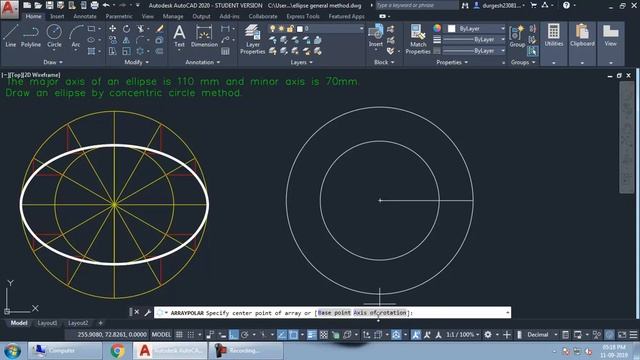Click the Rotate tool icon
This screenshot has width=640, height=360.
tap(127, 29)
